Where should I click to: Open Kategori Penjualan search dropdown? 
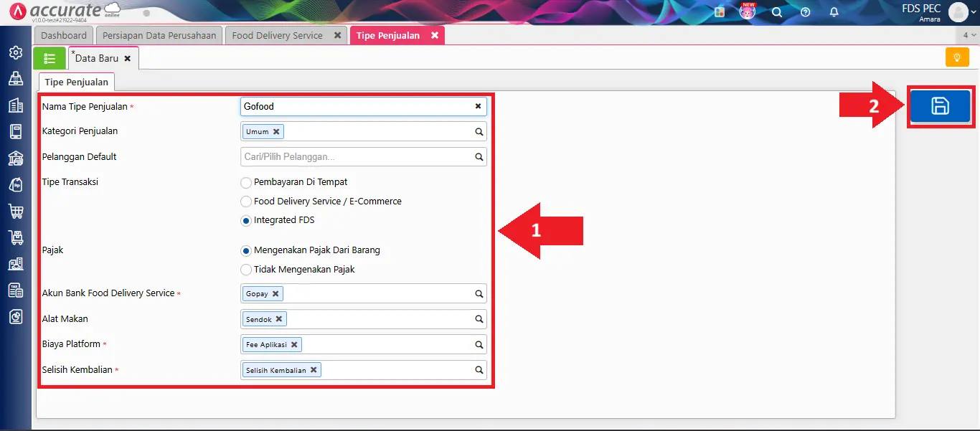click(x=479, y=132)
